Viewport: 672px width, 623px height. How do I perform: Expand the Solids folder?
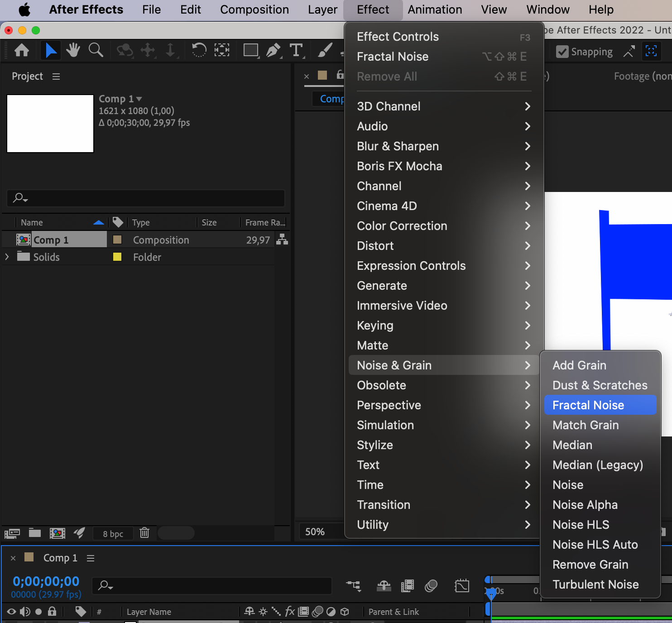[7, 257]
